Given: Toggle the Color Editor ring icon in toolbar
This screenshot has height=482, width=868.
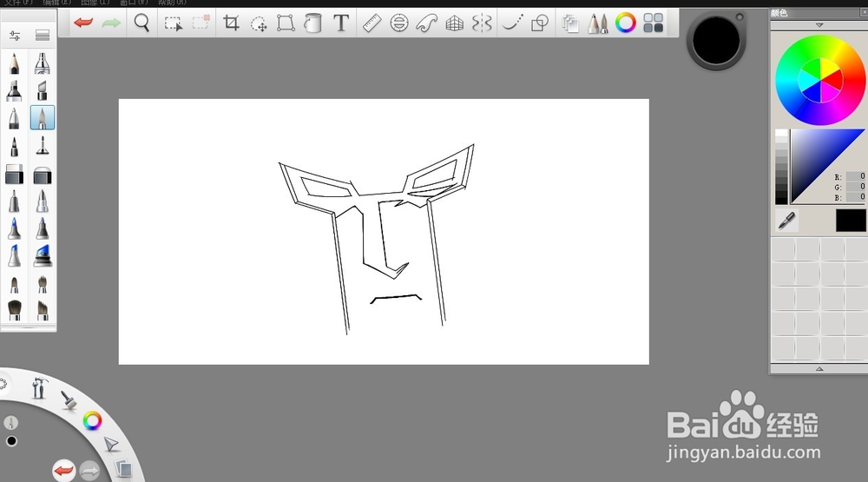Looking at the screenshot, I should [626, 23].
